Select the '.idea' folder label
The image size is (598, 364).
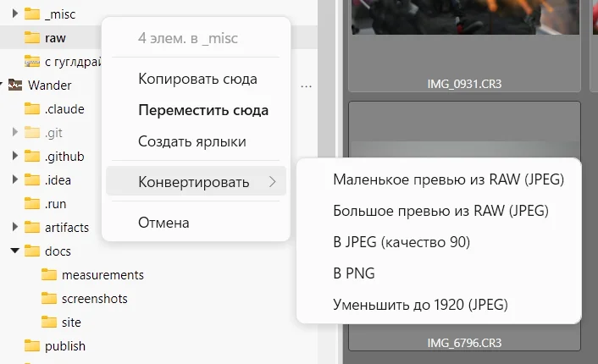[x=58, y=180]
